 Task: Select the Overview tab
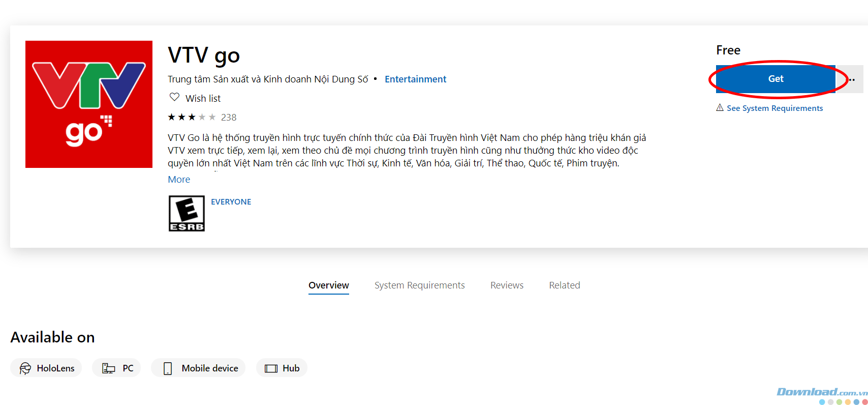pyautogui.click(x=329, y=285)
